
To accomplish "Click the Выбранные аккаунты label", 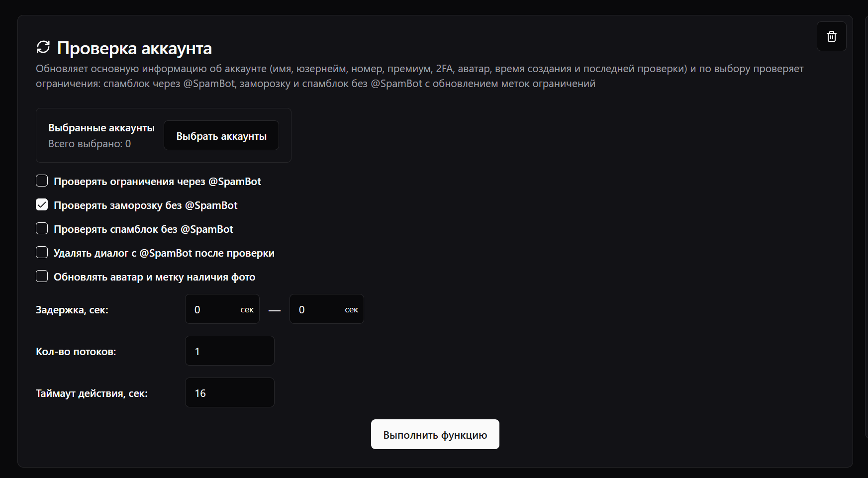I will (x=101, y=128).
